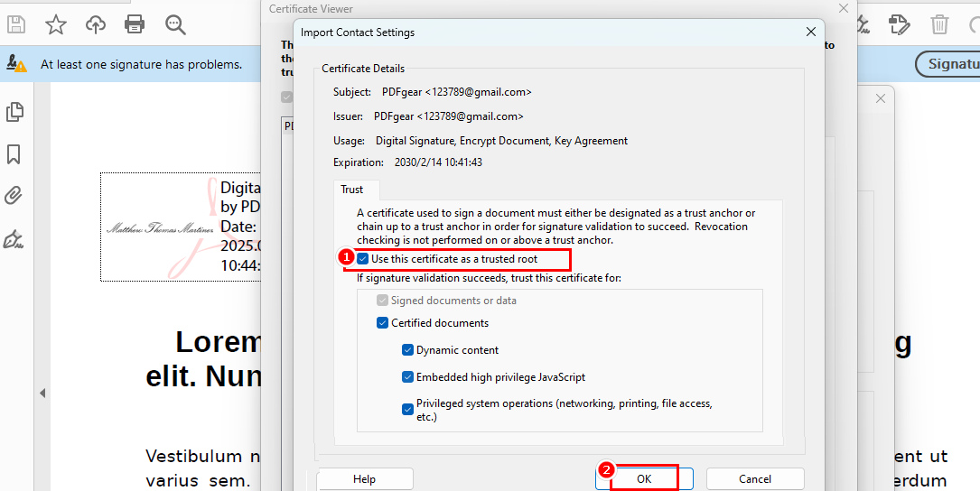Click the 'If signature validation succeeds' text
980x491 pixels.
(x=490, y=277)
